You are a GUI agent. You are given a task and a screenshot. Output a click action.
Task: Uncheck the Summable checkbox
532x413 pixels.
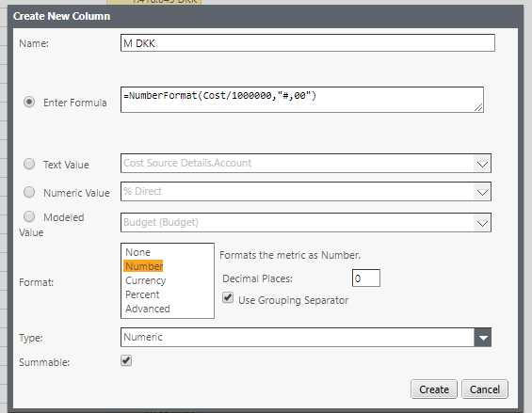[126, 360]
